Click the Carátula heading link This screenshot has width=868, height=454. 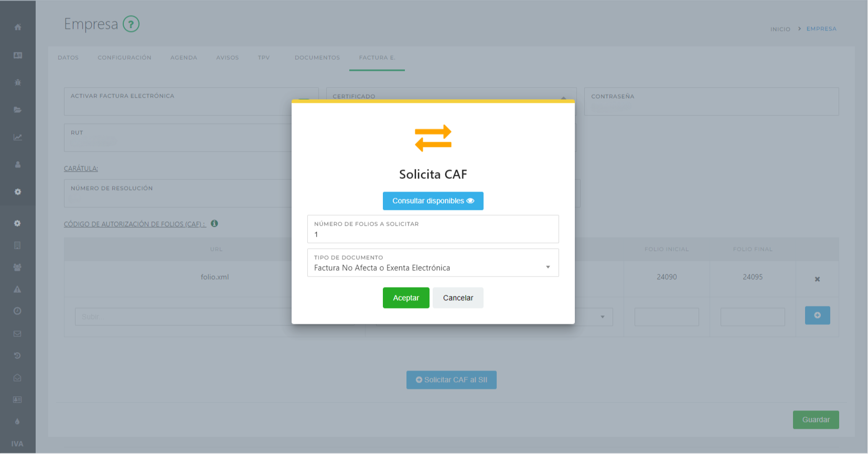[x=81, y=168]
